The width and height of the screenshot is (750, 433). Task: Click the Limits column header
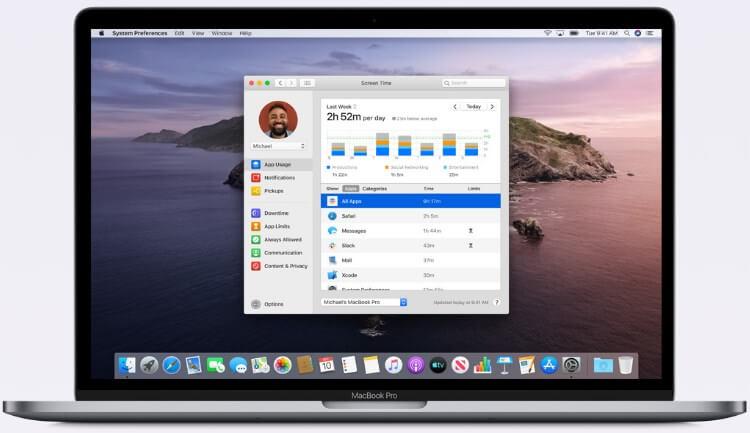[474, 189]
